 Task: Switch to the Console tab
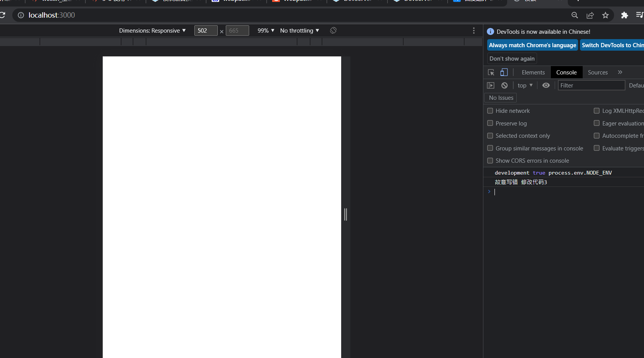[566, 72]
